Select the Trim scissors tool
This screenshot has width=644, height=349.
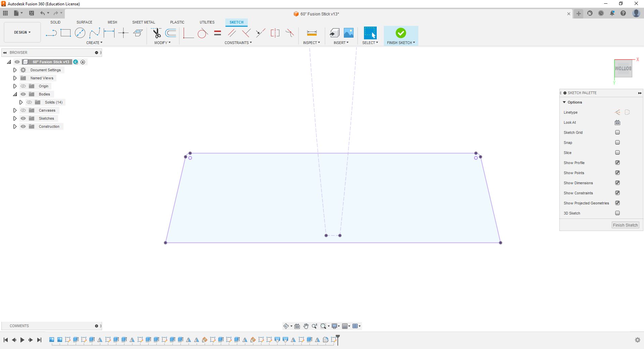156,33
